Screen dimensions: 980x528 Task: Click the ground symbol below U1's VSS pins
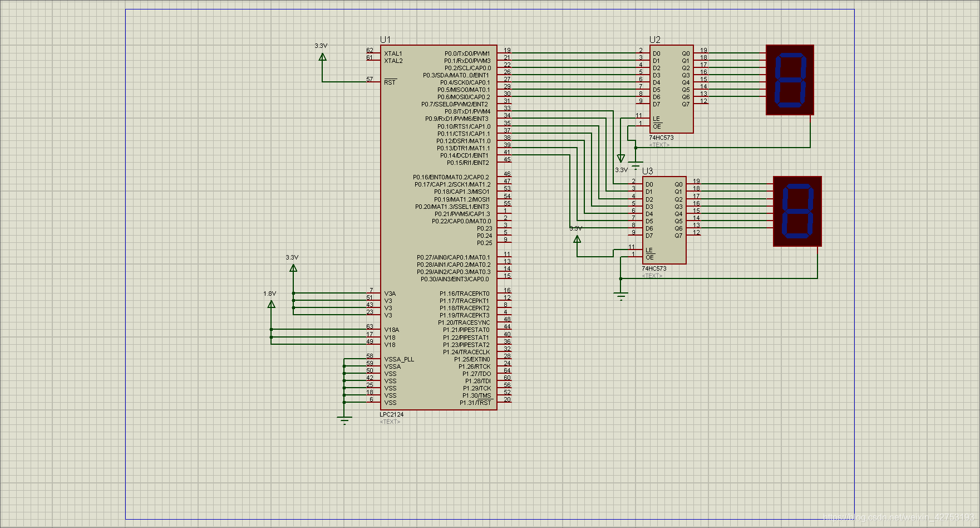[344, 421]
